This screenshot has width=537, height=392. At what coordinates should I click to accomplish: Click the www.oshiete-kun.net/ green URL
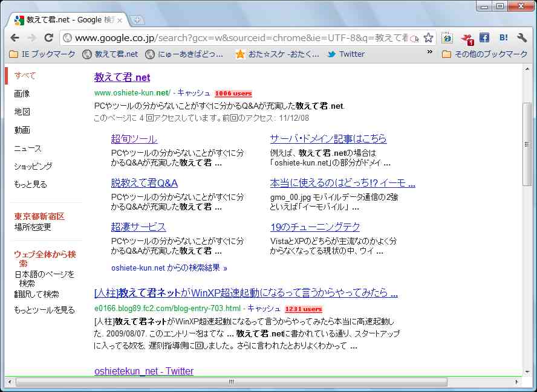[x=132, y=93]
